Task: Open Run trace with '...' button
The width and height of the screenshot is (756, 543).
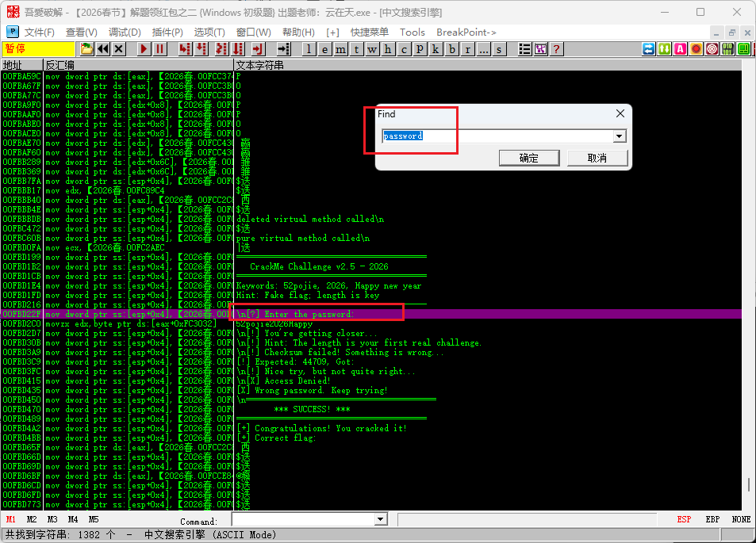Action: coord(484,49)
